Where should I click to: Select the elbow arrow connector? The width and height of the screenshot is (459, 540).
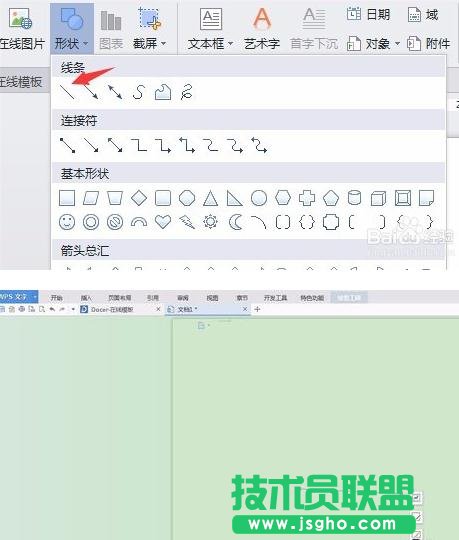coord(163,145)
